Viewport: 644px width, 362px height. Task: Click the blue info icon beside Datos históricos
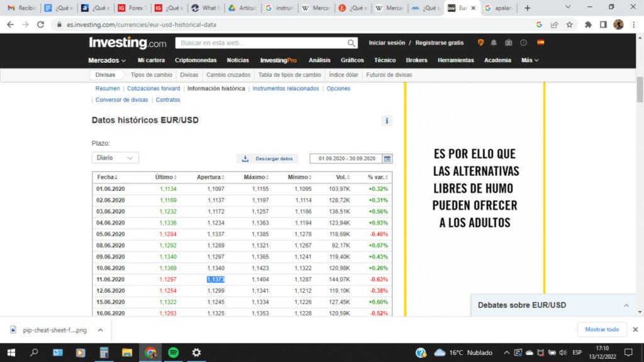(x=387, y=121)
